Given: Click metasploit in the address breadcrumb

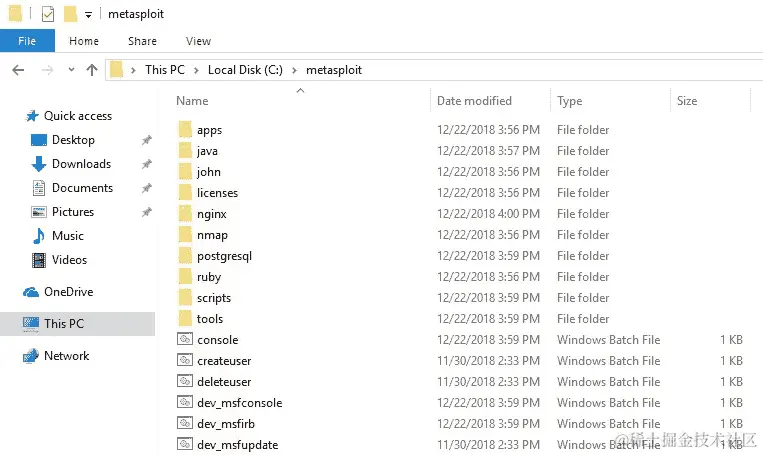Looking at the screenshot, I should 334,70.
